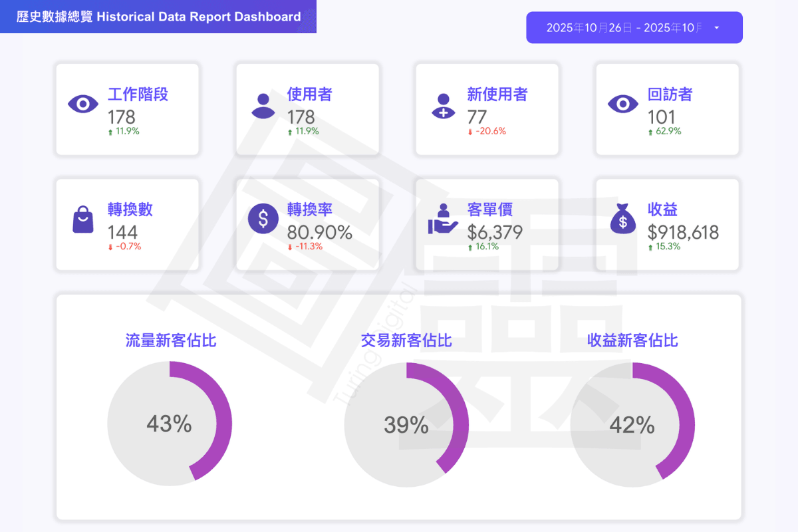Click the eye icon on 回訪者 card
Screen dimensions: 798x532
(623, 104)
